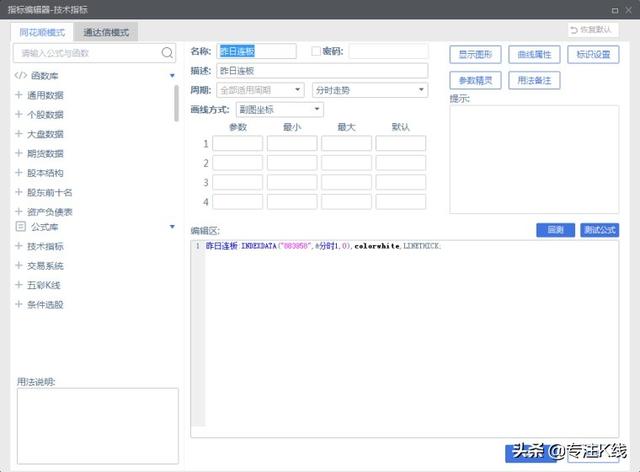Click the 标识设置 button
640x472 pixels.
[593, 55]
